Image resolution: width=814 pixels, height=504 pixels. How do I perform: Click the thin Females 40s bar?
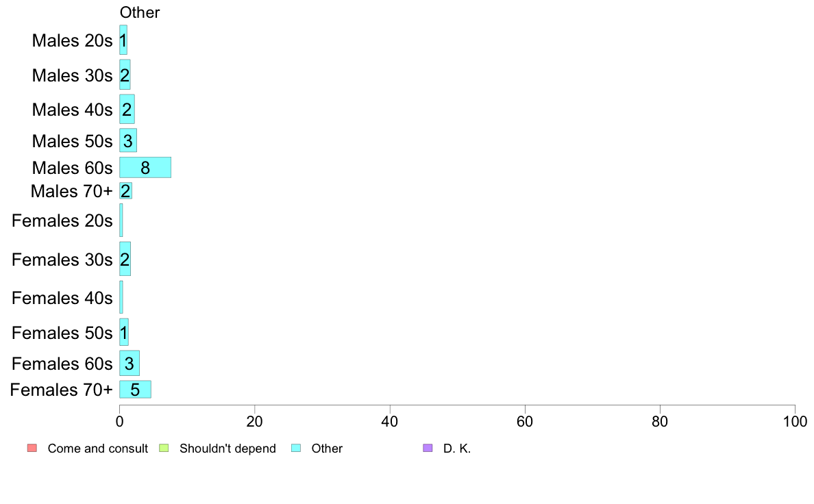coord(121,297)
